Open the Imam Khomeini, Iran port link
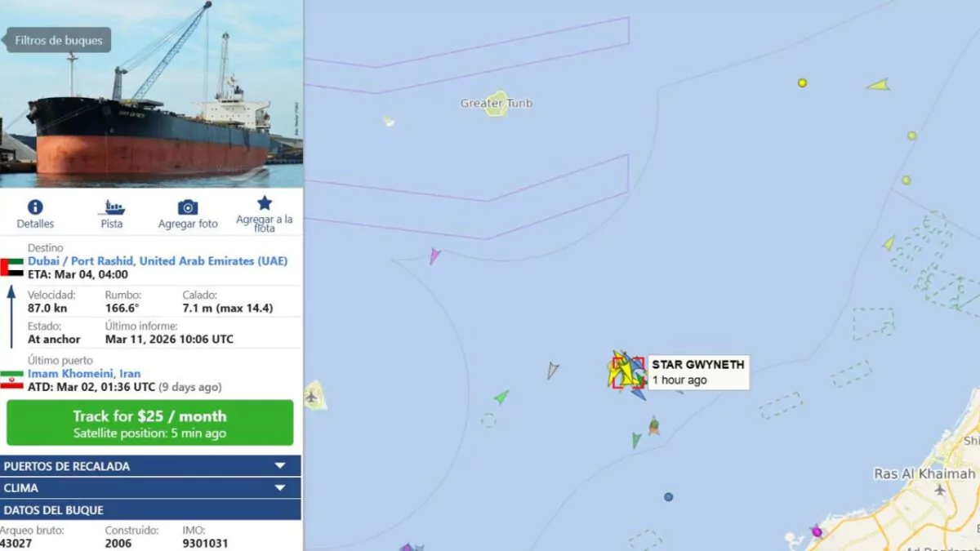This screenshot has width=980, height=551. click(84, 374)
